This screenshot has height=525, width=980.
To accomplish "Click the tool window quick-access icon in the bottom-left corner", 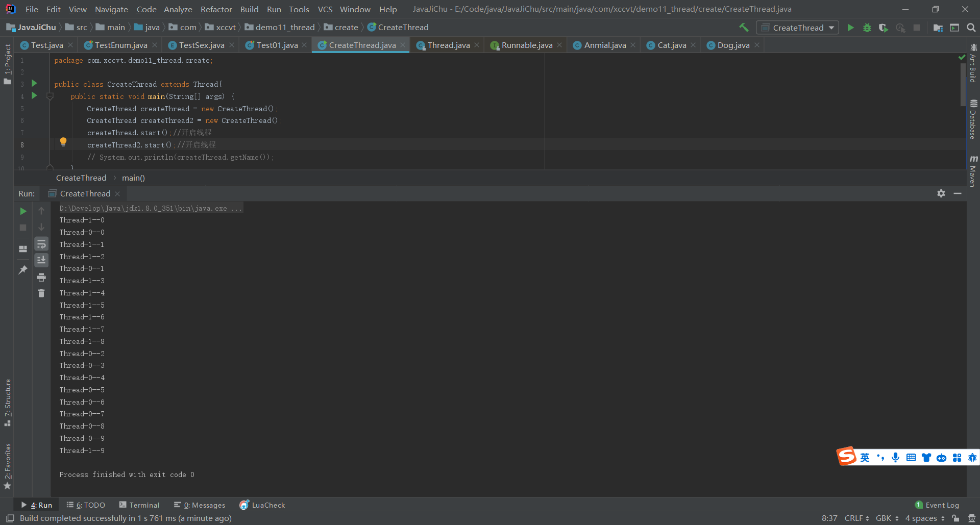I will tap(10, 518).
